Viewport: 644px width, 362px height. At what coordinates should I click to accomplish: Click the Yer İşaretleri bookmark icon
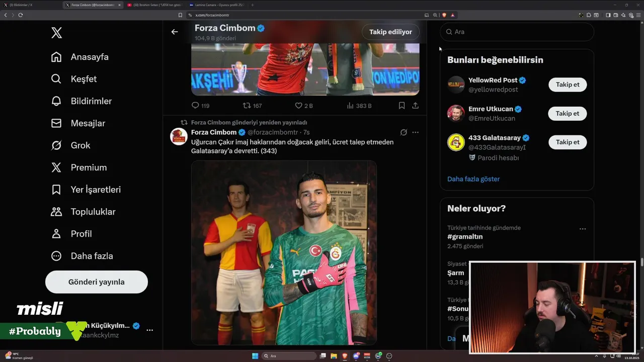coord(56,190)
